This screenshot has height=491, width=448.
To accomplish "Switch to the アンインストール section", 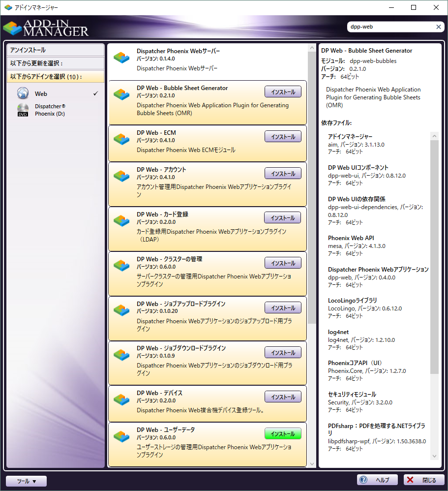I will pos(56,50).
